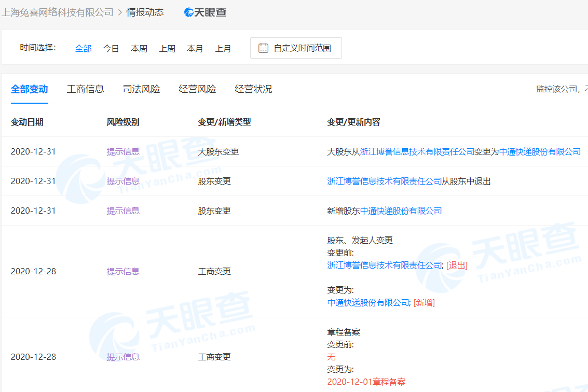The image size is (588, 392).
Task: Click 提示信息 in the 新增股东 row
Action: point(123,211)
